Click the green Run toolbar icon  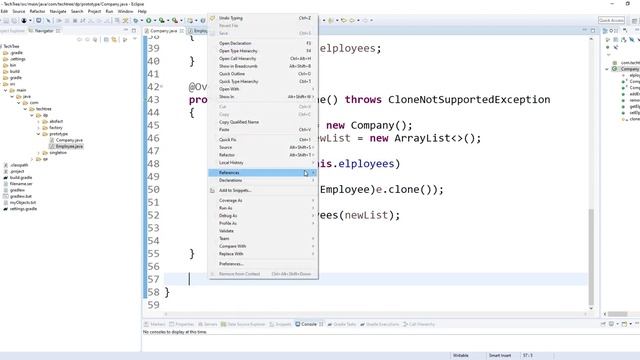[x=149, y=20]
